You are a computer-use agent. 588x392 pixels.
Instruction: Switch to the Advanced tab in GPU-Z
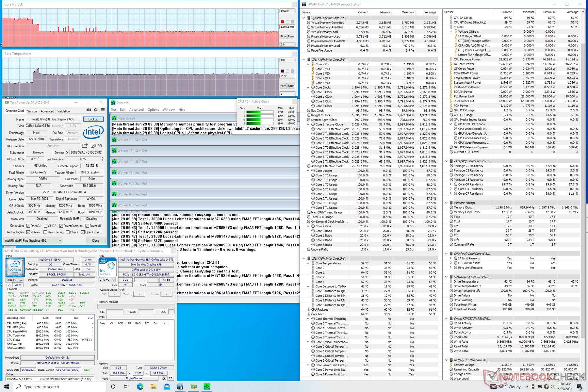click(47, 111)
